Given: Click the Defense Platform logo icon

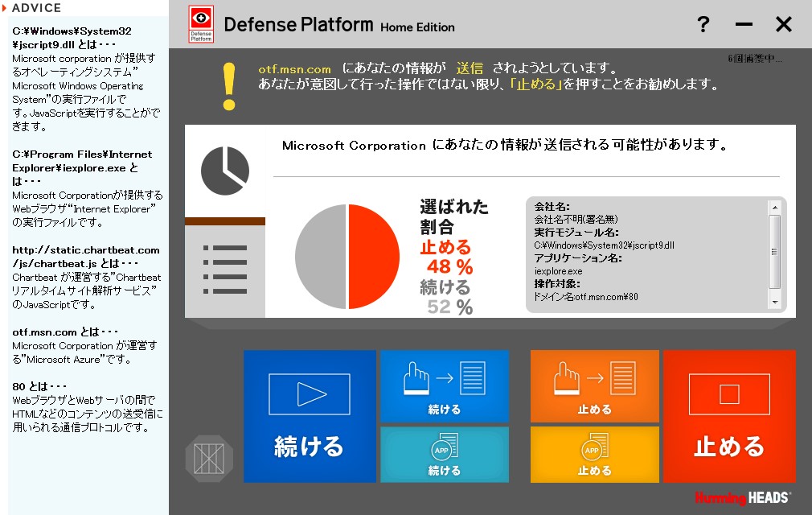Looking at the screenshot, I should point(200,24).
